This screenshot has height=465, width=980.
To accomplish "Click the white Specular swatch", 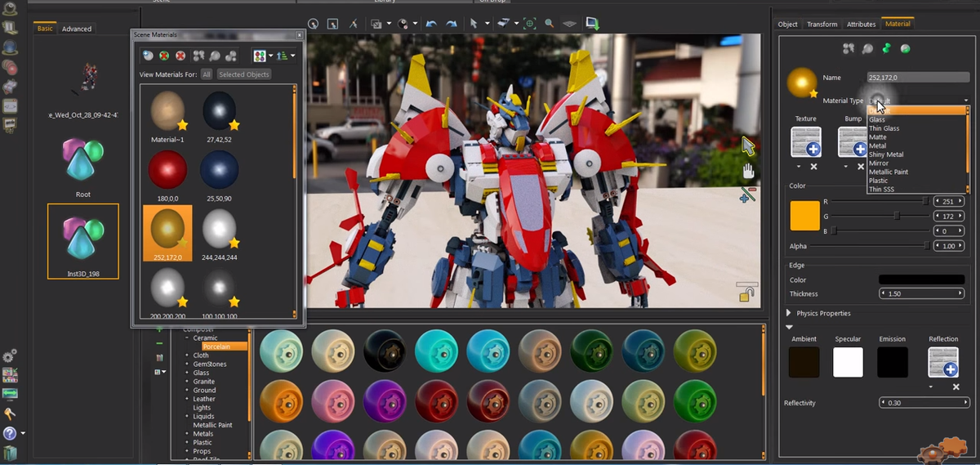I will (x=848, y=362).
